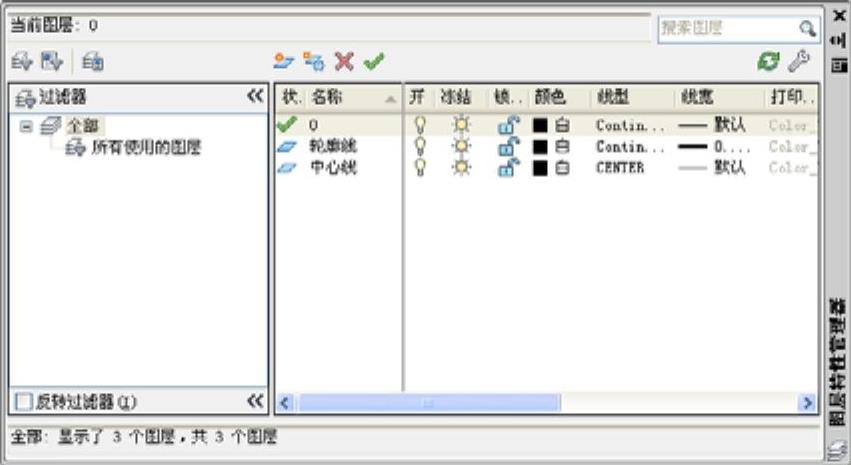
Task: Lock layer 0 with the padlock icon
Action: pos(508,125)
